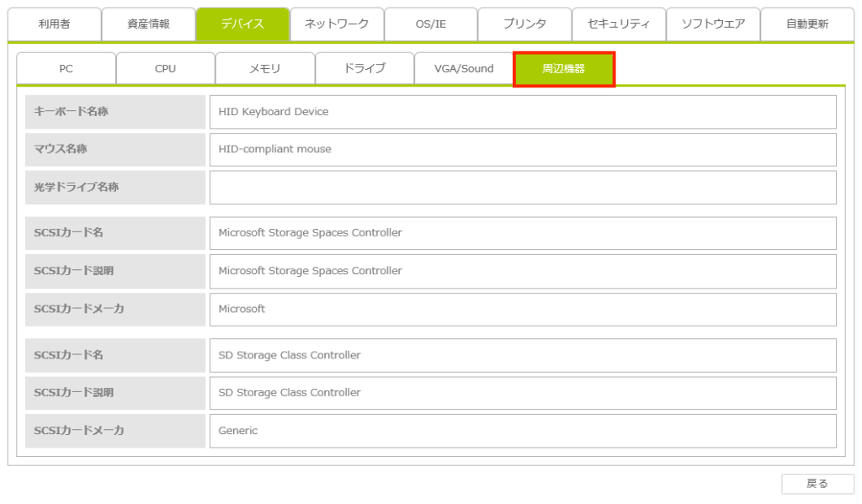Switch to the CPU sub-tab
862x504 pixels.
point(166,69)
